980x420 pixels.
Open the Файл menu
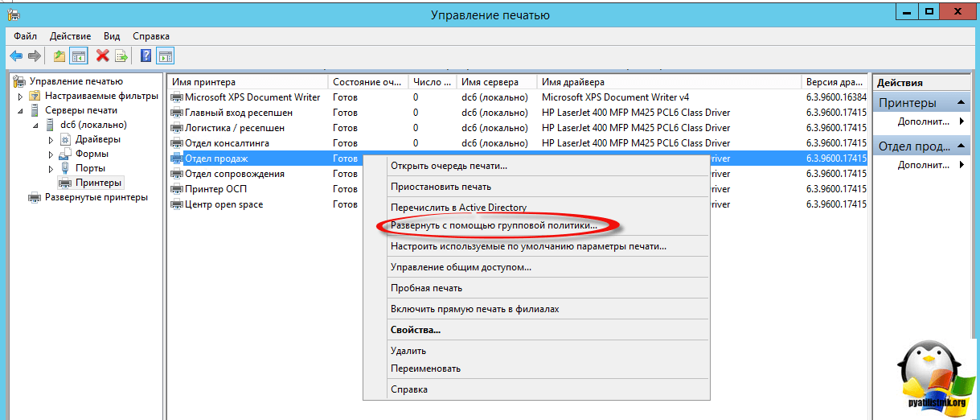(x=25, y=36)
